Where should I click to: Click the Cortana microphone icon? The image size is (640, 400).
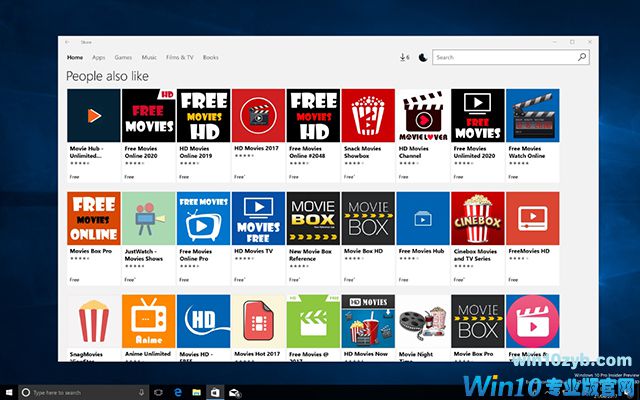141,392
